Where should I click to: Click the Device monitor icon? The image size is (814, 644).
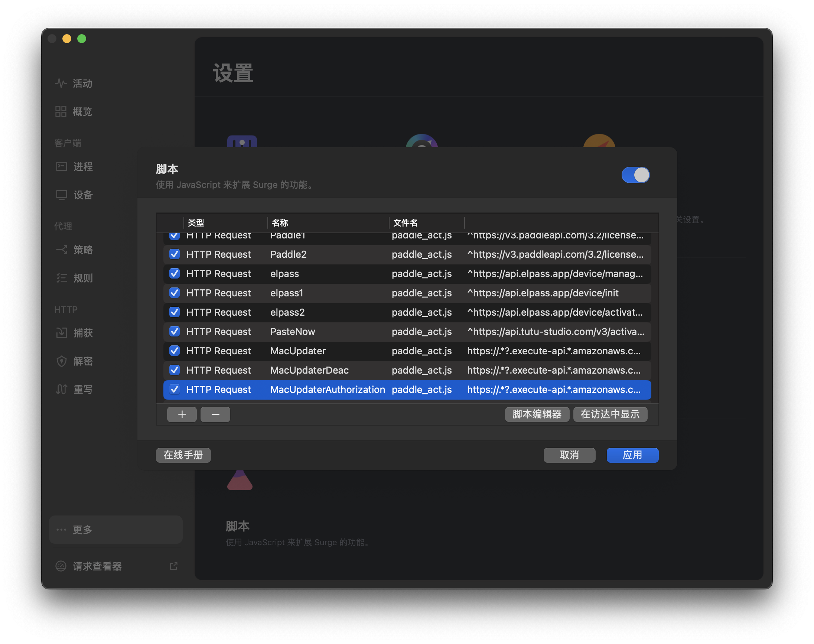pyautogui.click(x=61, y=195)
